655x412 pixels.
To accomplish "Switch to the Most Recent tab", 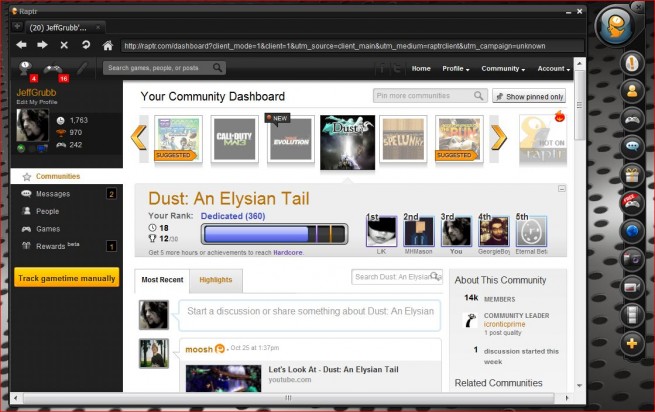I will 162,280.
